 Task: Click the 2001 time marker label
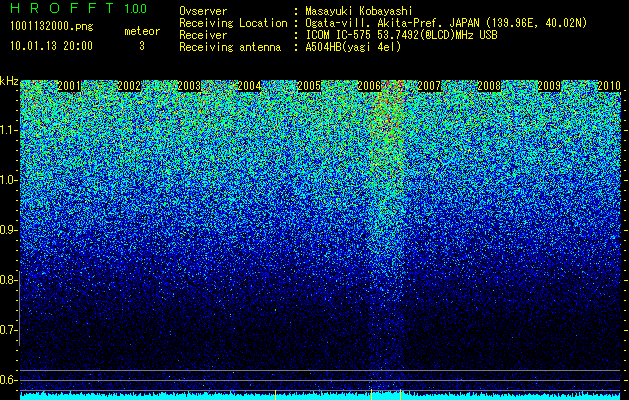(x=69, y=86)
